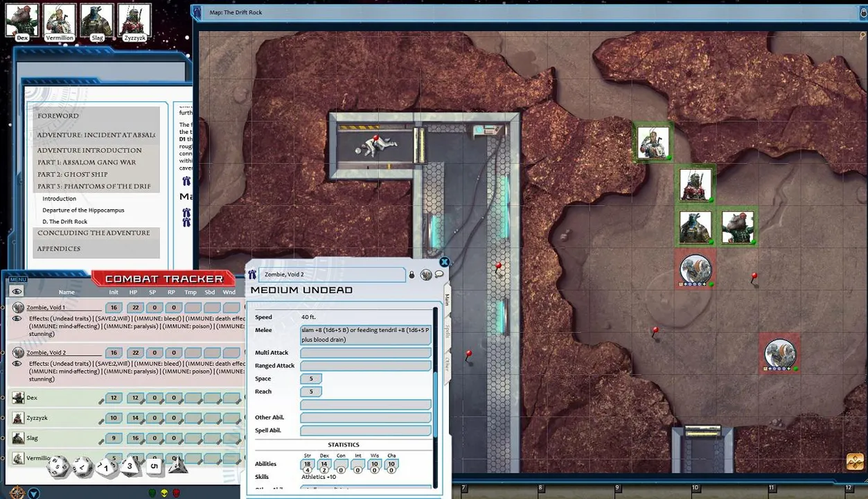Click the first link icon in story window
The height and width of the screenshot is (499, 868).
(x=186, y=181)
